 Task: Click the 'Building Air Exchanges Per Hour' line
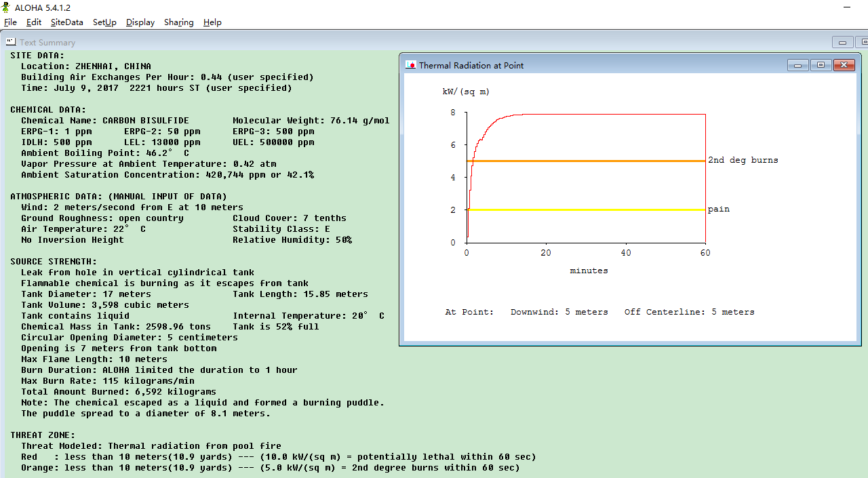pos(167,77)
